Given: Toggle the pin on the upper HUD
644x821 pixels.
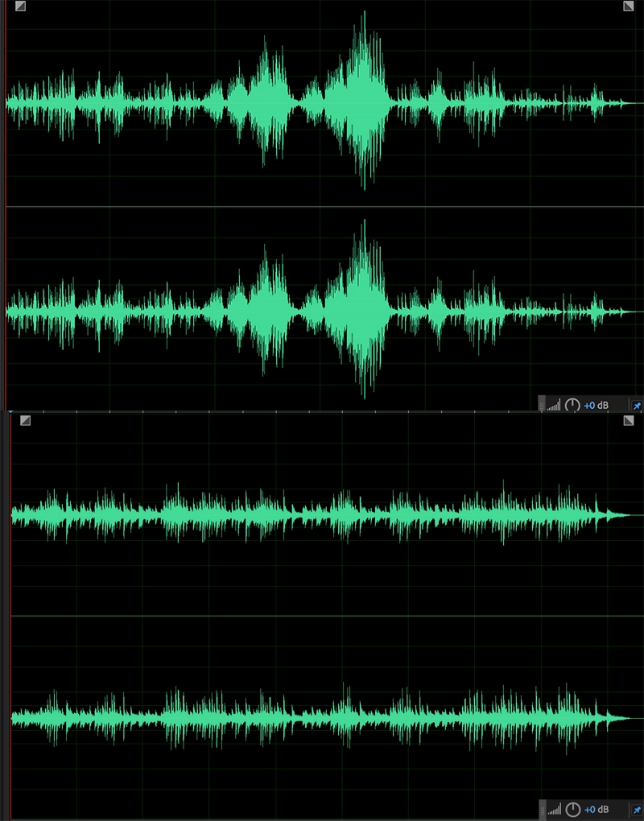Looking at the screenshot, I should click(x=637, y=405).
